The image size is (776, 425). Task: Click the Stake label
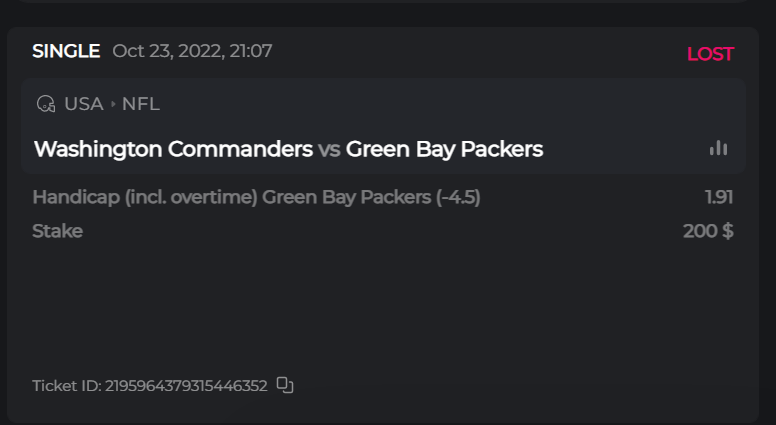coord(57,231)
